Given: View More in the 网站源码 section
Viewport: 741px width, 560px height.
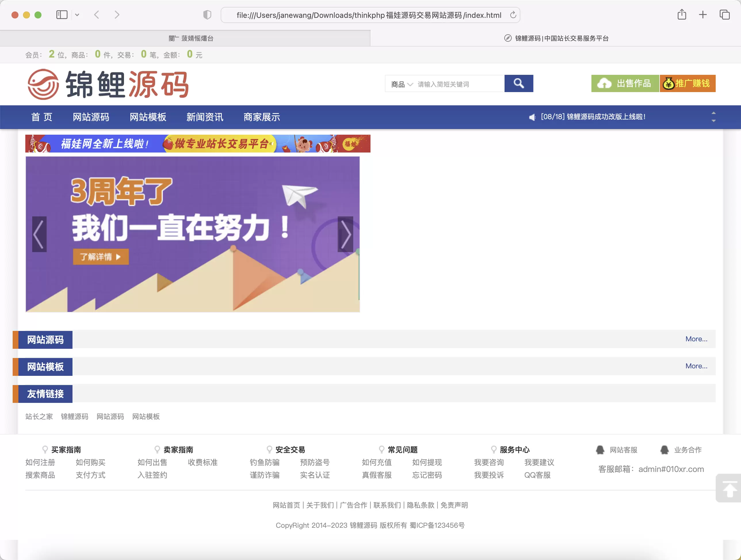Looking at the screenshot, I should 696,339.
